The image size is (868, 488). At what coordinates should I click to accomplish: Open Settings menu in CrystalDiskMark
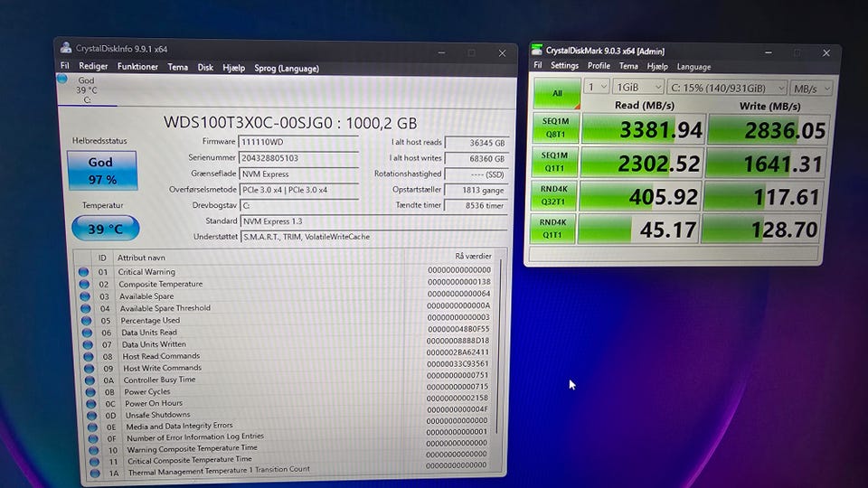point(564,65)
